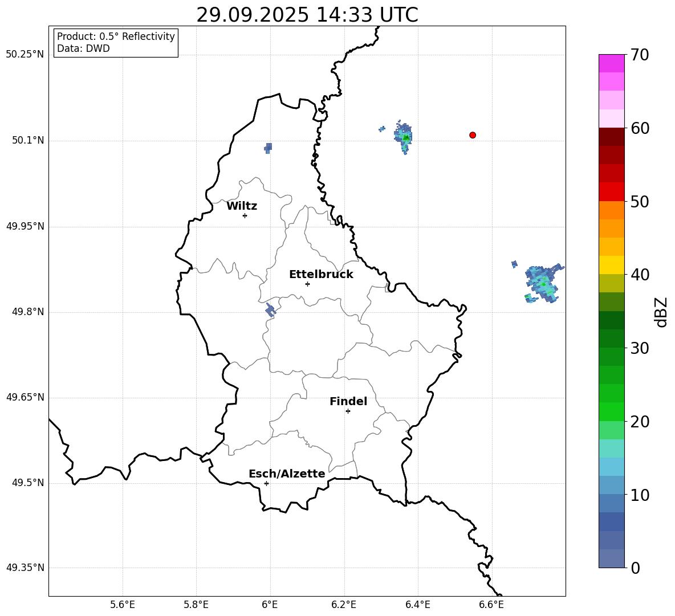Image resolution: width=675 pixels, height=616 pixels.
Task: Click the Ettelbruck cross marker
Action: [307, 284]
